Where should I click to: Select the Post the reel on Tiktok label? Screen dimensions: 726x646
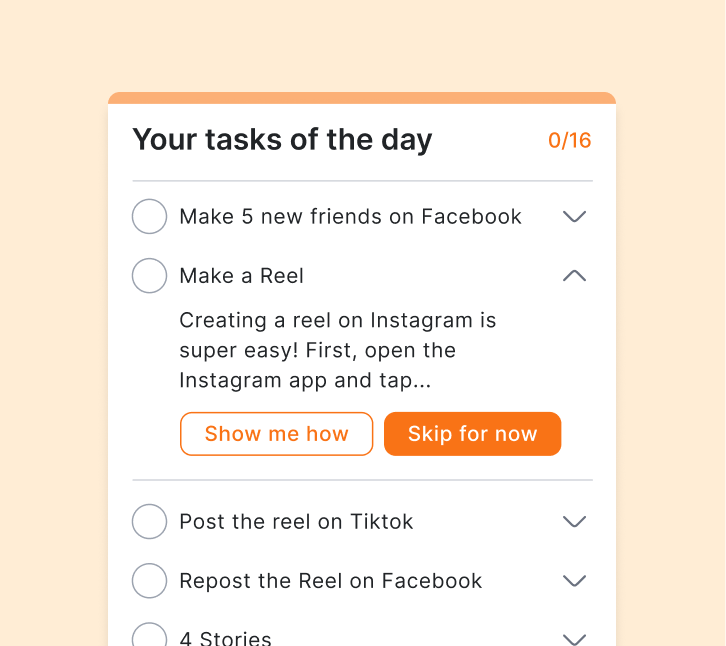pyautogui.click(x=296, y=522)
